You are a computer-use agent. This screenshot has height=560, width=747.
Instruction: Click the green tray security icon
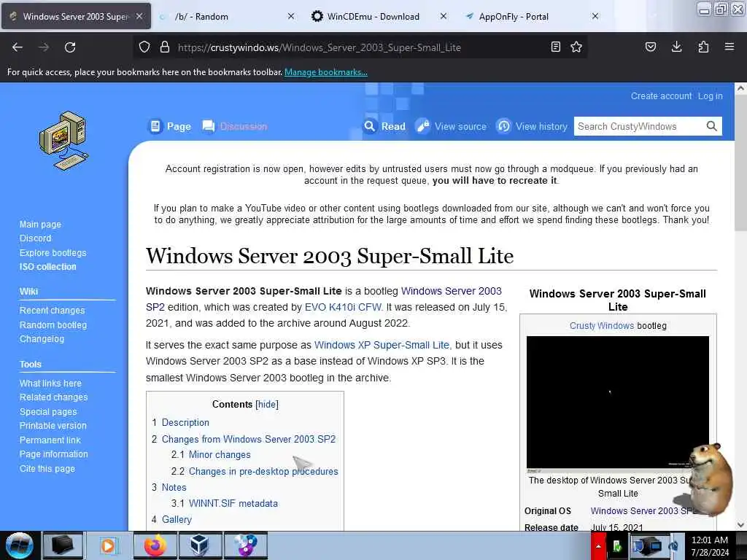[x=617, y=546]
